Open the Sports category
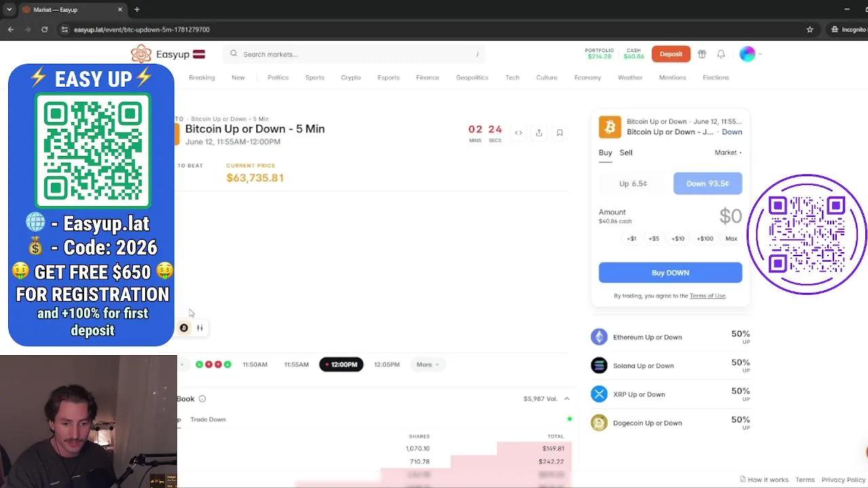The image size is (868, 488). 315,77
